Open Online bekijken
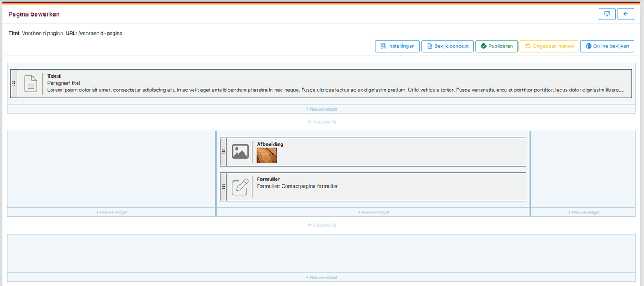Screen dimensions: 644x286 pyautogui.click(x=607, y=46)
